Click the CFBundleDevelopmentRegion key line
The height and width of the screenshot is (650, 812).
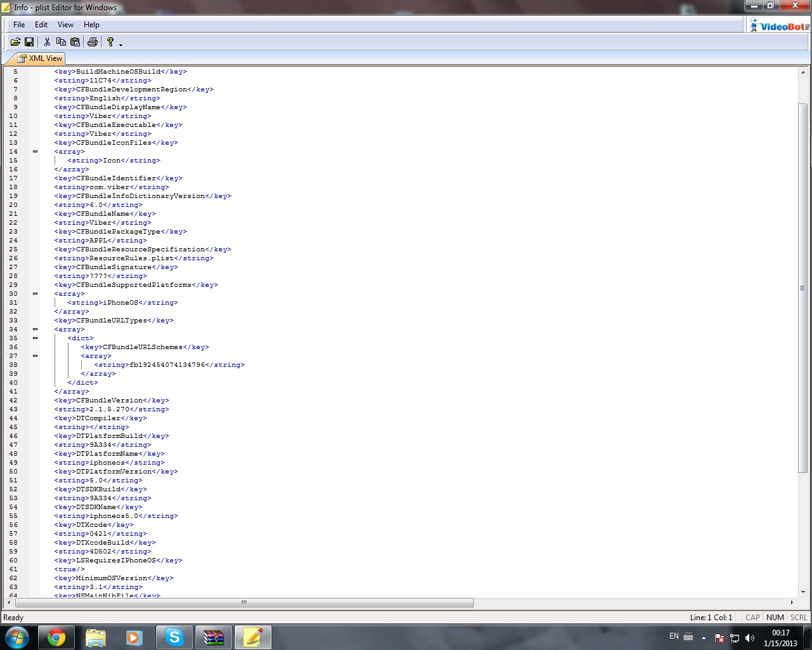click(134, 90)
